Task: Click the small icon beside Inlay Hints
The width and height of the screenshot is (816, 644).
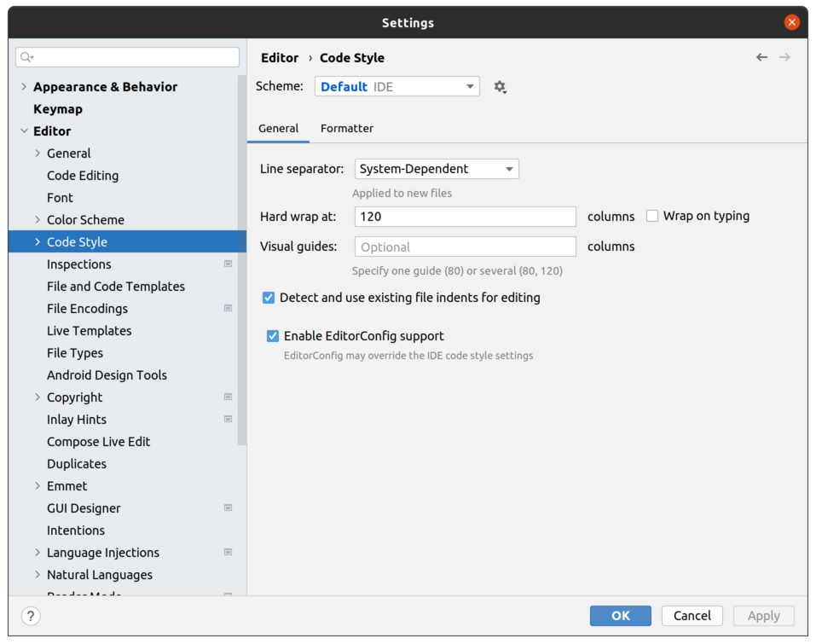Action: tap(228, 419)
